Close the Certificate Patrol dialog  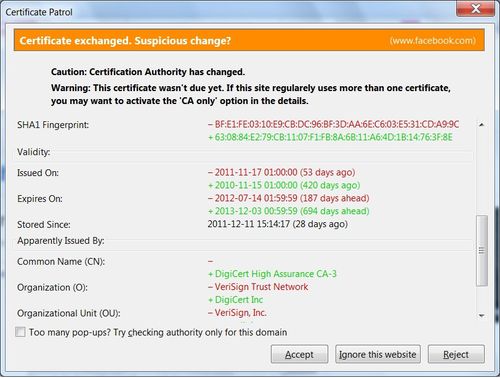click(476, 8)
